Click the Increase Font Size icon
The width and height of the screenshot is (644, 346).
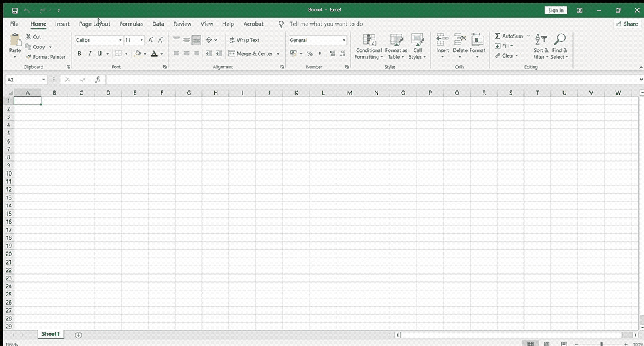click(151, 40)
